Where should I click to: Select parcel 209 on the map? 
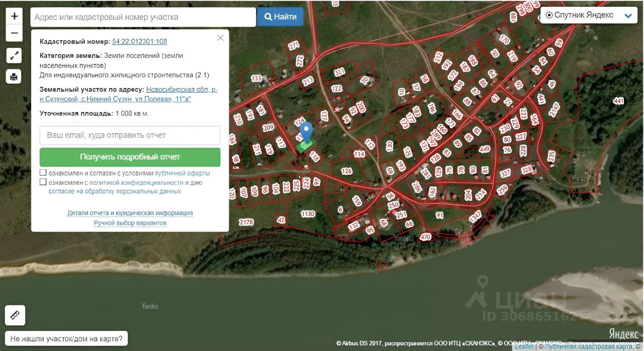[x=268, y=127]
